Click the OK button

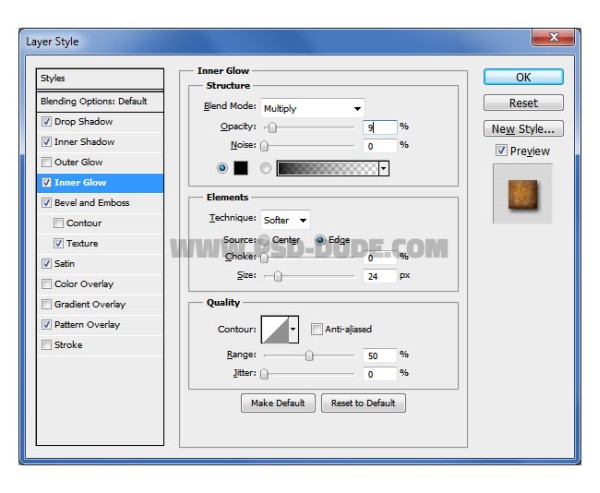click(x=523, y=77)
